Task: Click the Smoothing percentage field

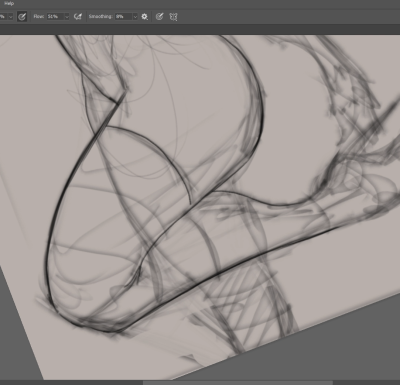Action: (x=123, y=16)
